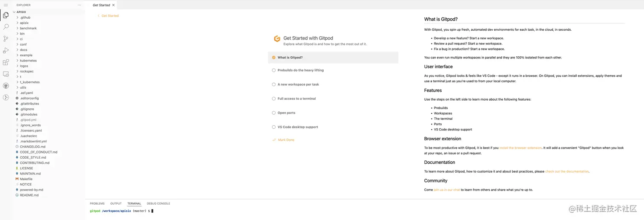Select 'A new workspace per task' step

point(298,84)
